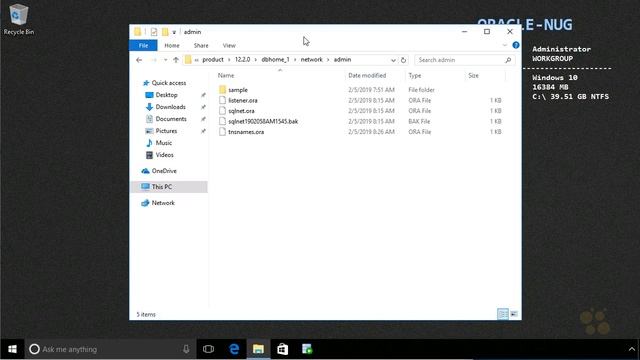
Task: Select the sample folder
Action: (238, 90)
